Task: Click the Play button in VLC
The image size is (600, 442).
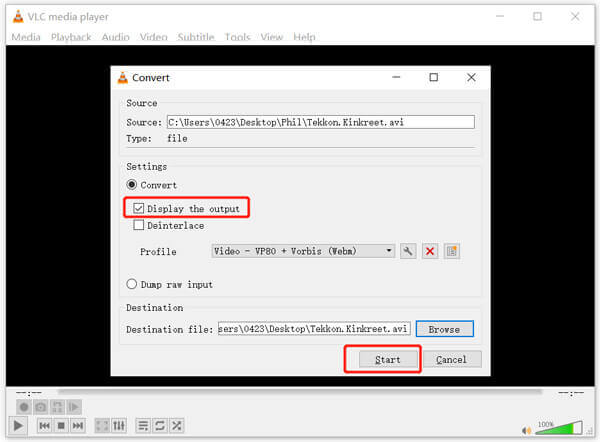Action: pos(18,426)
